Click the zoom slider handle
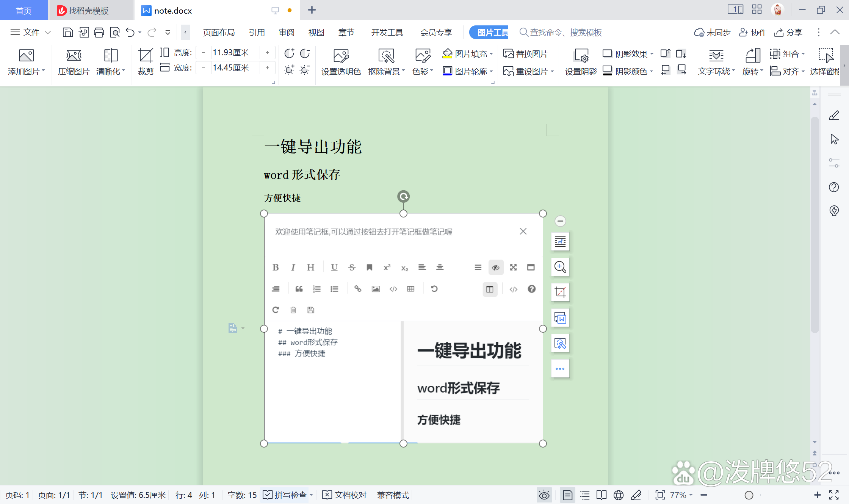The width and height of the screenshot is (849, 504). tap(749, 495)
